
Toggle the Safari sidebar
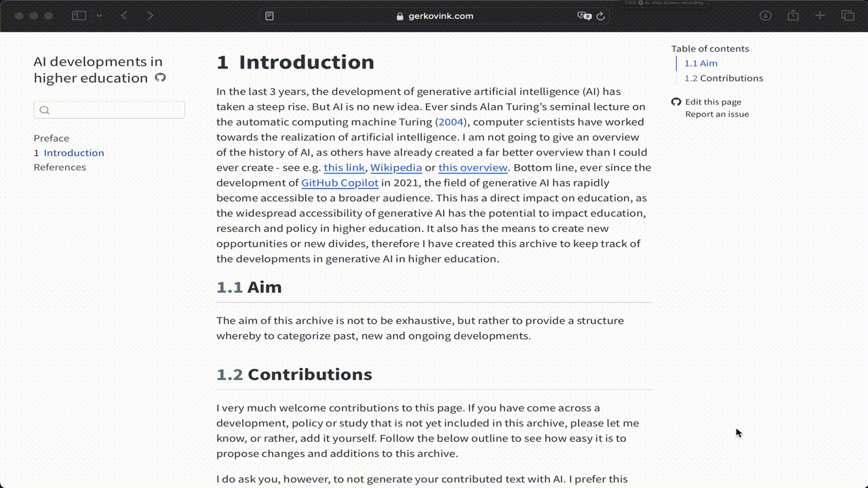coord(79,16)
